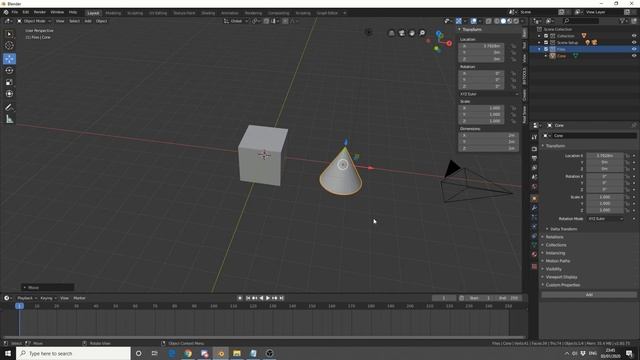Open the Global transform orientation dropdown

236,21
